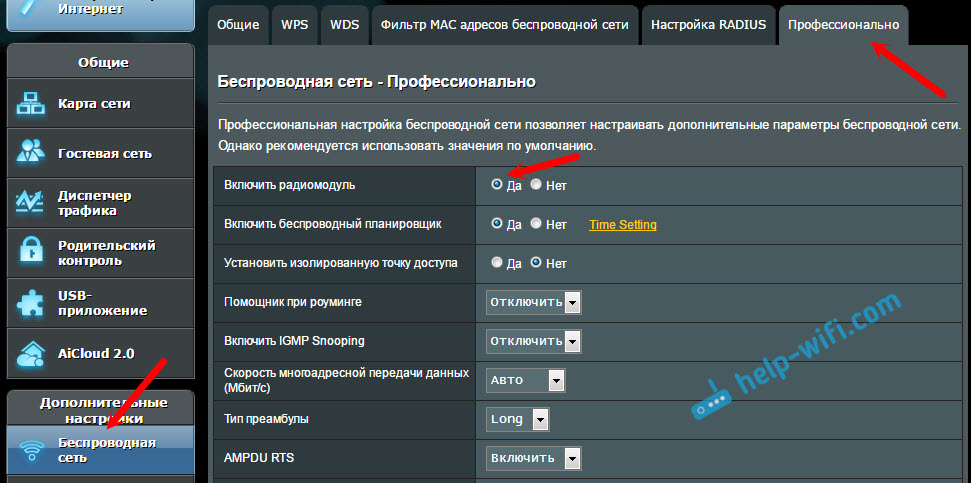This screenshot has height=483, width=971.
Task: Click the Включить беспроводный планировщик label
Action: point(333,224)
